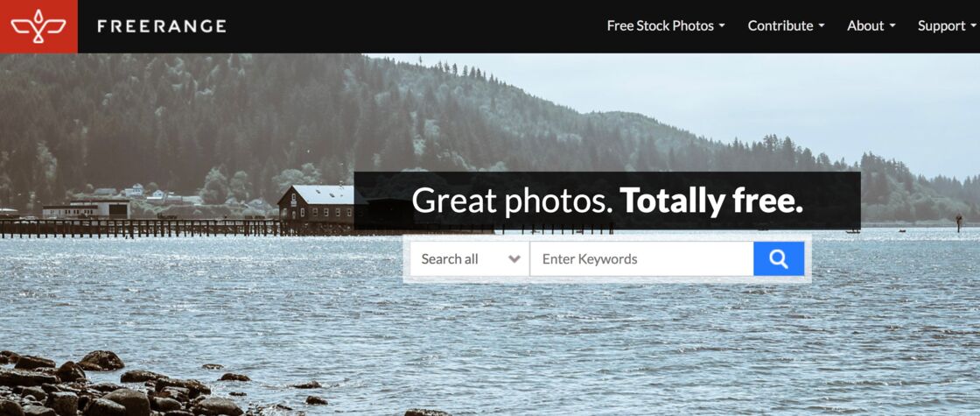Click the red Freerange bird logo
Screen dimensions: 980x416
38,26
